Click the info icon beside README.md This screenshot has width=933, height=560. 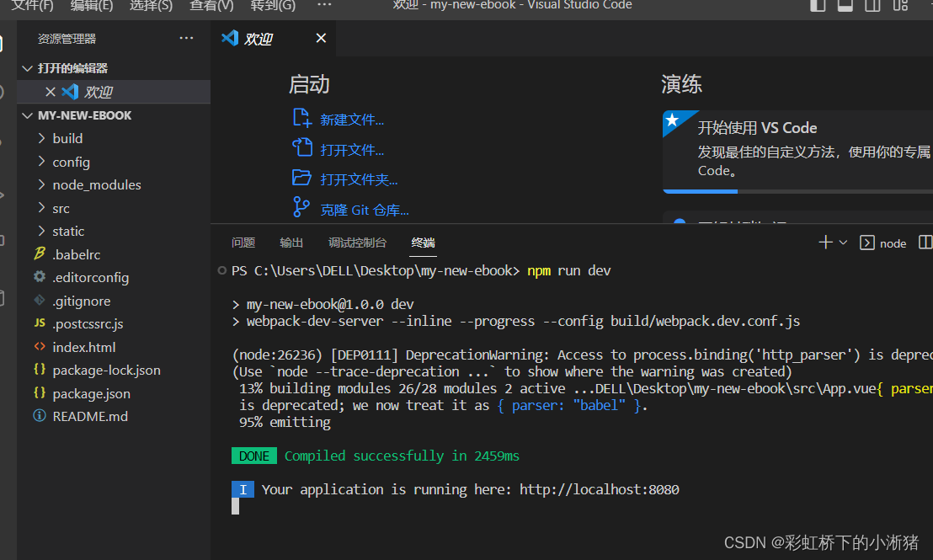coord(40,415)
